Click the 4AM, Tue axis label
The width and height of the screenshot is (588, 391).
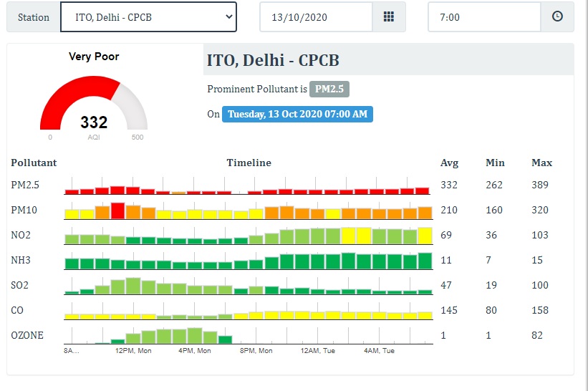click(379, 351)
